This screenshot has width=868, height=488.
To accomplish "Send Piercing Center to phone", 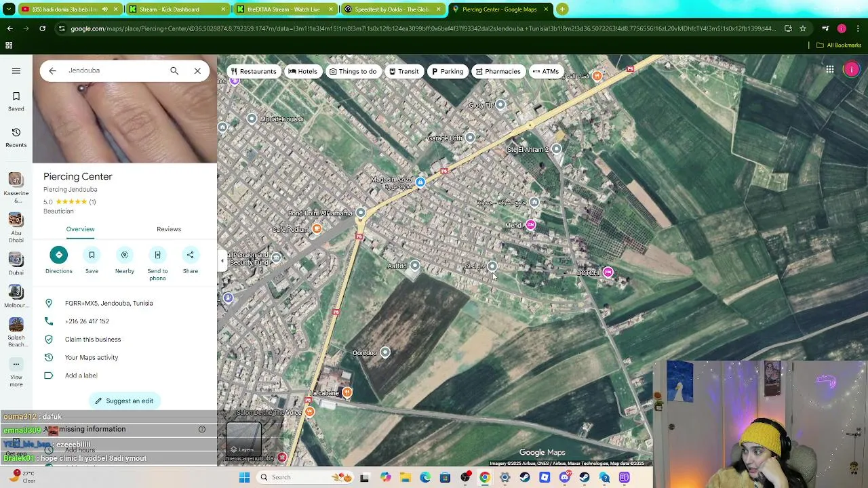I will [x=157, y=264].
